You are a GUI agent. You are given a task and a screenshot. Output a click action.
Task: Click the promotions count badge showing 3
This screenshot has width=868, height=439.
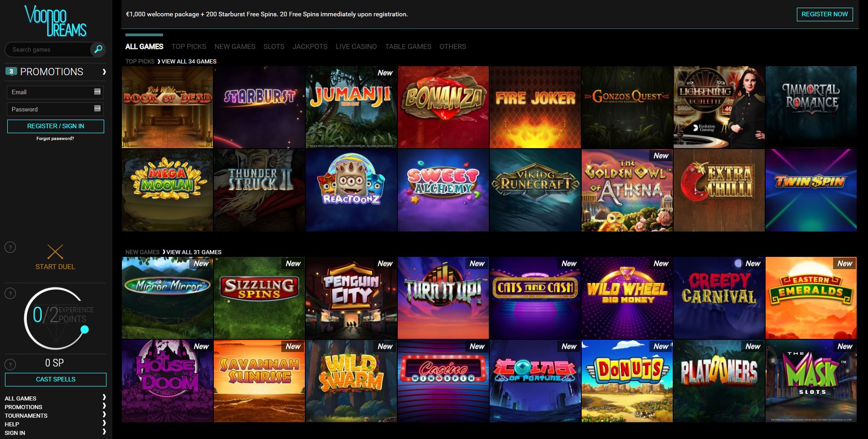[11, 71]
